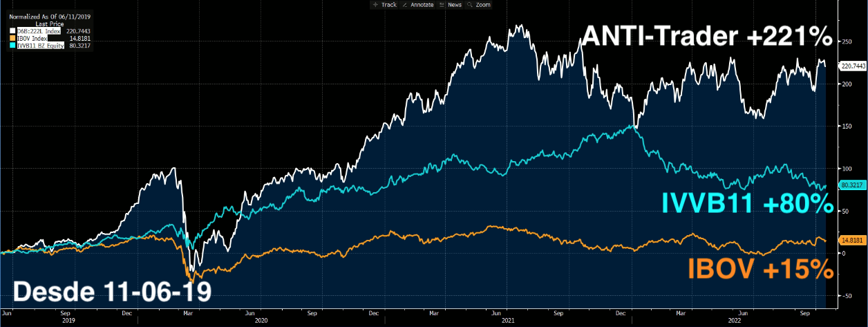The height and width of the screenshot is (327, 868).
Task: Open the Annotate drawing tool
Action: coord(416,5)
